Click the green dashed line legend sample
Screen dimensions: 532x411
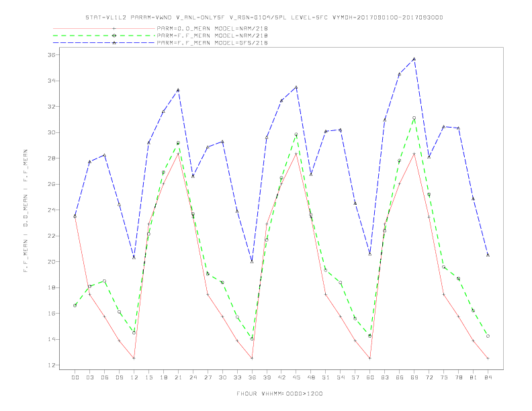(x=104, y=36)
